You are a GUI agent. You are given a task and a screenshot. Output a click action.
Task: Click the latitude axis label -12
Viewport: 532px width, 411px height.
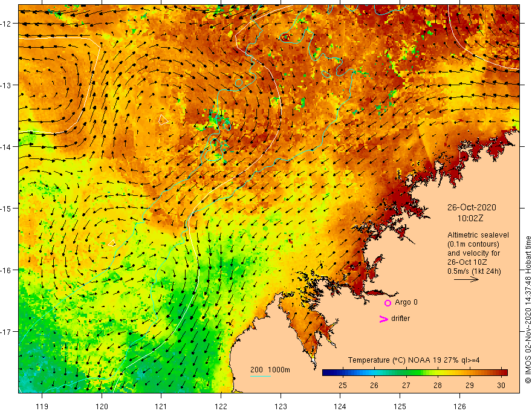[6, 24]
